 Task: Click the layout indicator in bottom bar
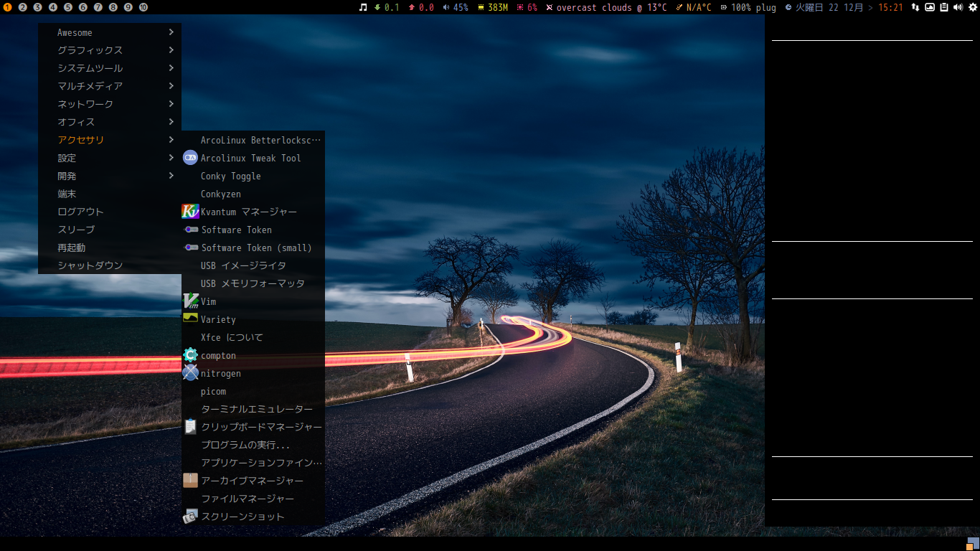(x=973, y=544)
